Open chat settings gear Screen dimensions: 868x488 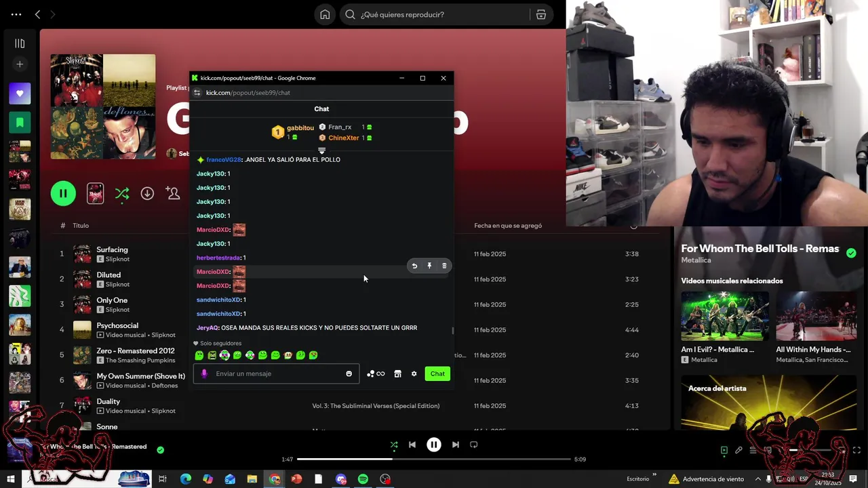414,373
